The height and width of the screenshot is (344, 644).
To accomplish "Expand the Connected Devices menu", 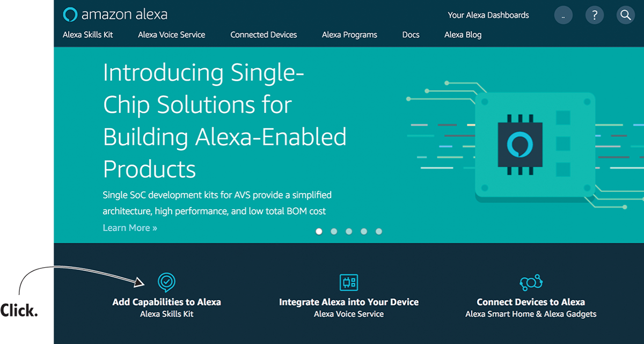I will pyautogui.click(x=264, y=35).
